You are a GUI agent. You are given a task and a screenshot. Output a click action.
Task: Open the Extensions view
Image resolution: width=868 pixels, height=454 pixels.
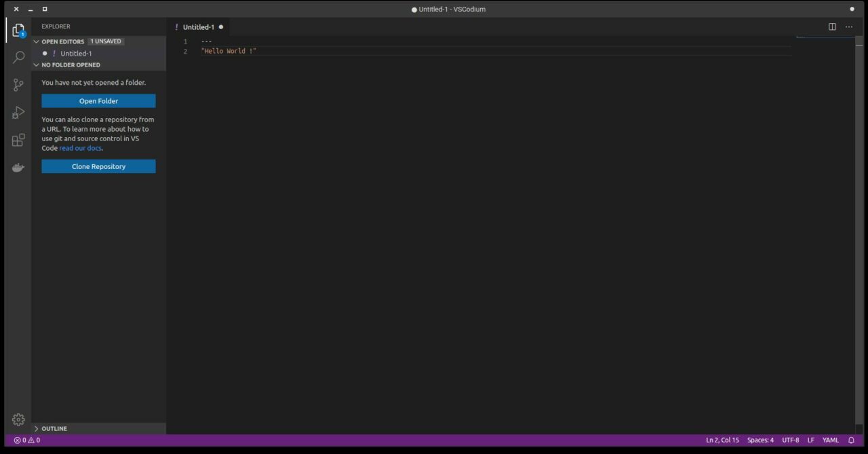pos(18,140)
